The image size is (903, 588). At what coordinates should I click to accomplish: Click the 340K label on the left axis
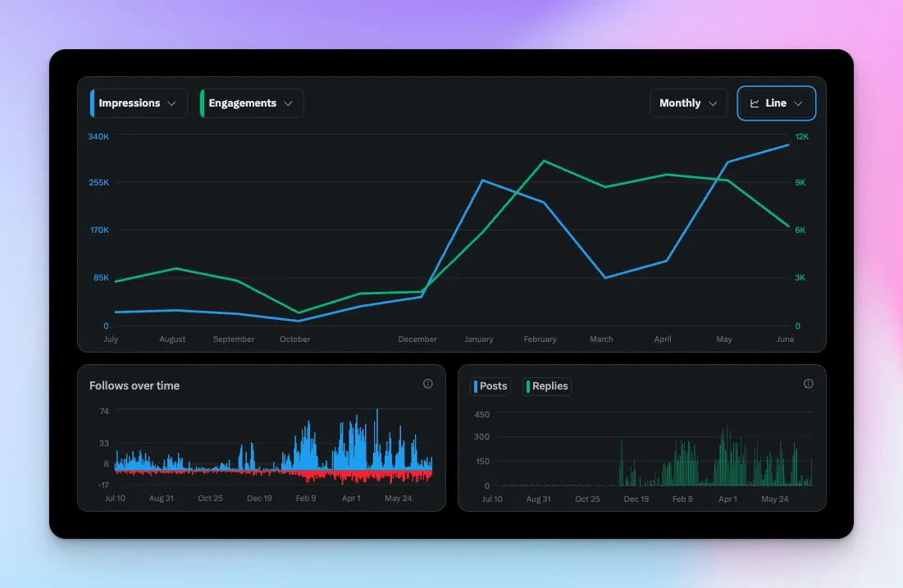point(98,137)
